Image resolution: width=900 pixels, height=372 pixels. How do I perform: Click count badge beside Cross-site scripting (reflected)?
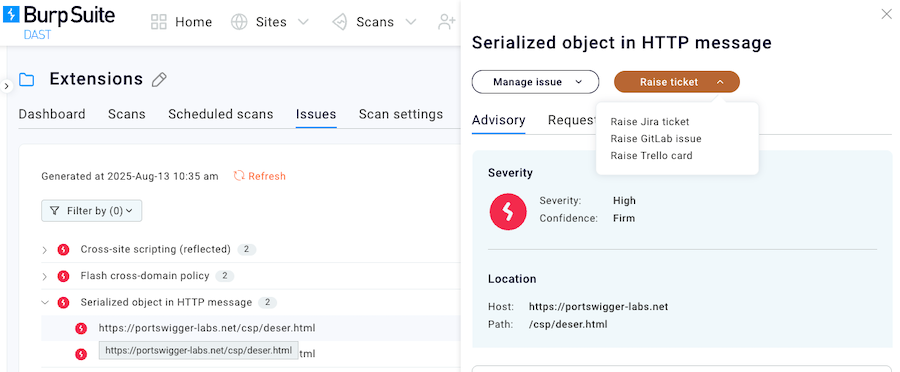click(x=246, y=250)
